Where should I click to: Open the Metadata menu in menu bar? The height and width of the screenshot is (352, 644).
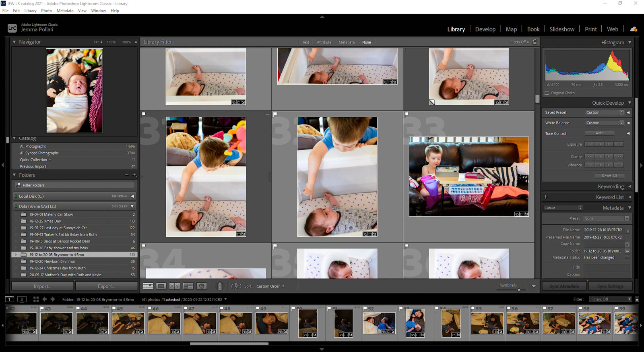65,11
